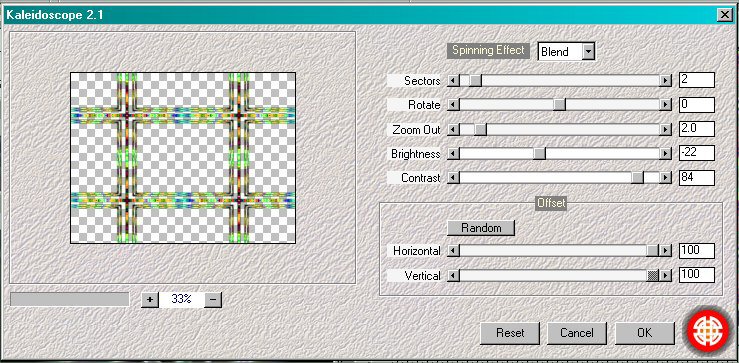Click Vertical offset right arrow
This screenshot has height=363, width=739.
coord(665,275)
